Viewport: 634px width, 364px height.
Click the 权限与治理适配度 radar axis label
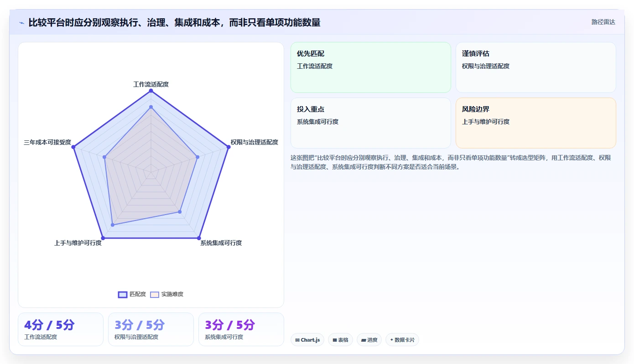click(254, 142)
